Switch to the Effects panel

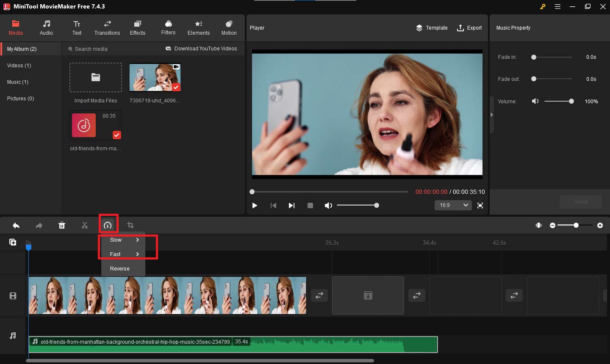pos(137,28)
